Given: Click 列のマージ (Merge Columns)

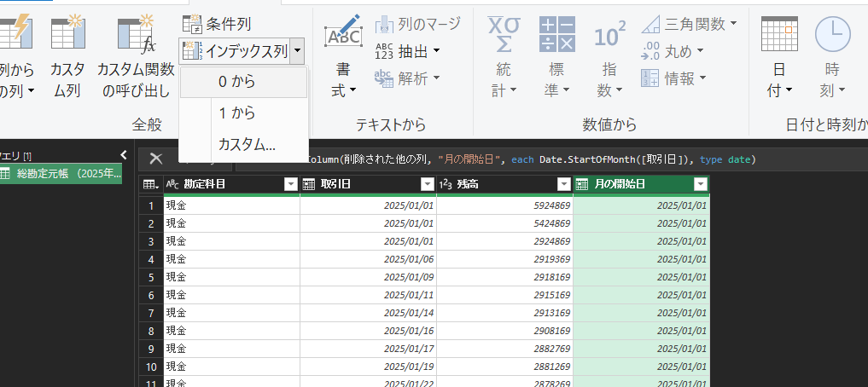Looking at the screenshot, I should (x=418, y=23).
